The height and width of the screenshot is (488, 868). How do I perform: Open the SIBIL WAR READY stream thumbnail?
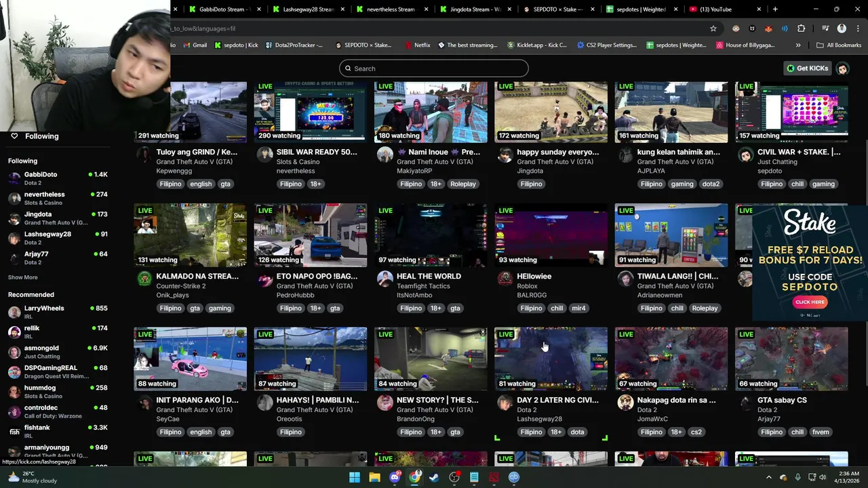(311, 112)
